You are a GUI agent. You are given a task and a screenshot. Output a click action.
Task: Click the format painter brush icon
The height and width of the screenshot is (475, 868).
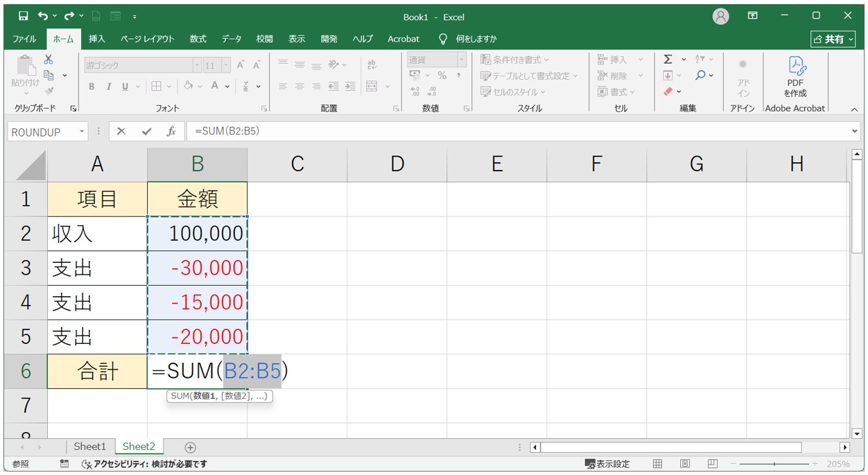coord(49,90)
